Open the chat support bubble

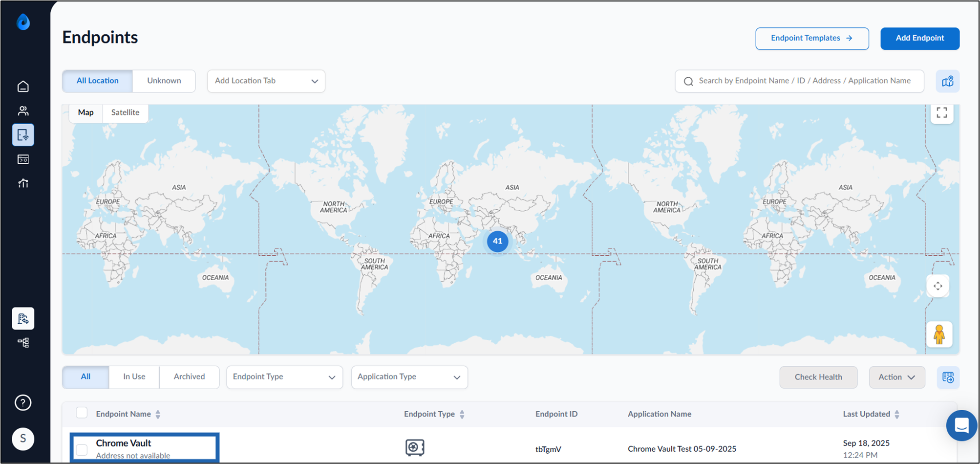pyautogui.click(x=961, y=425)
